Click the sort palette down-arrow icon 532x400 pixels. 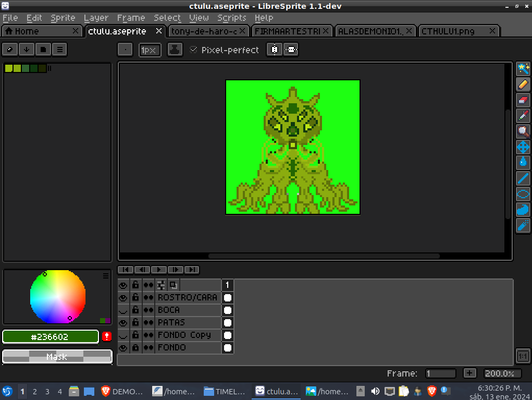pyautogui.click(x=27, y=50)
